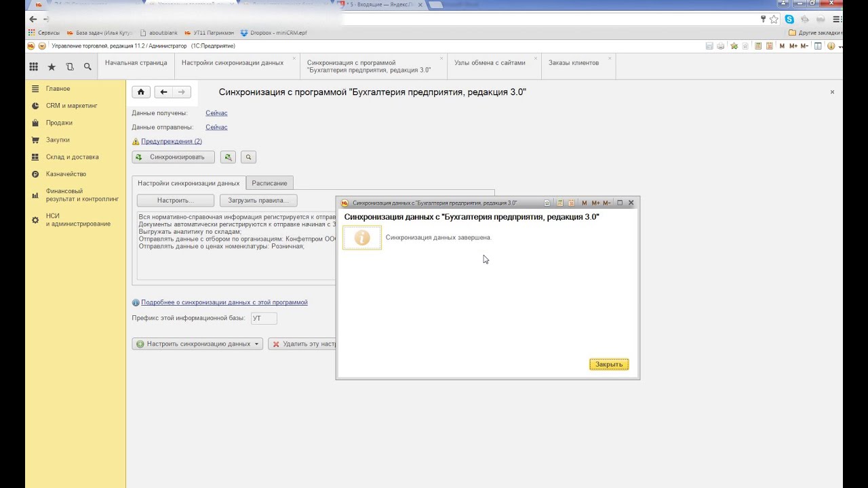Click print icon in main toolbar
Viewport: 868px width, 488px height.
(x=721, y=46)
